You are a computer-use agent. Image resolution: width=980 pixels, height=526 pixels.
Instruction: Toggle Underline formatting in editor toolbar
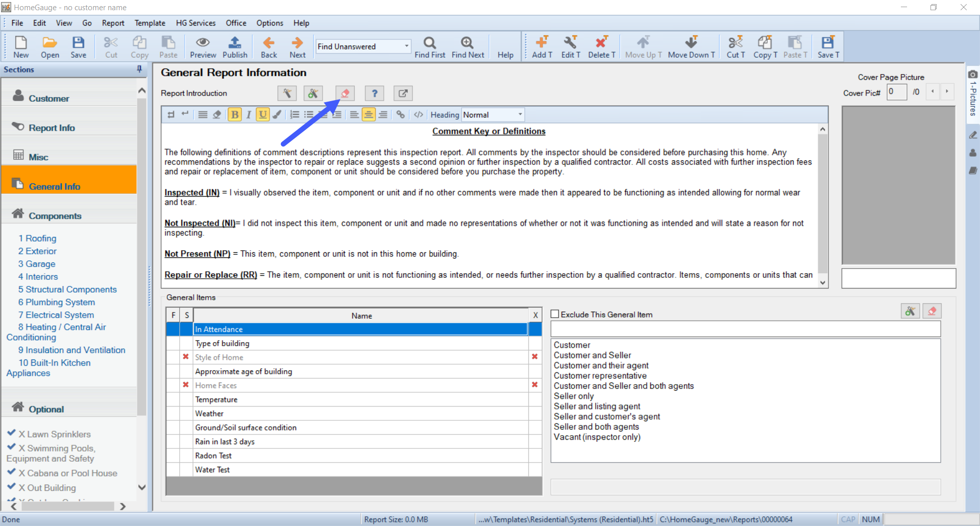point(262,115)
